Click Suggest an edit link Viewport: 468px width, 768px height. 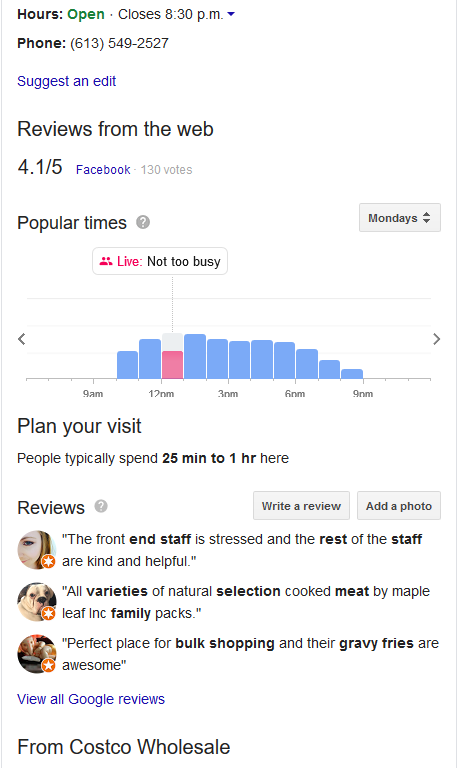(67, 81)
